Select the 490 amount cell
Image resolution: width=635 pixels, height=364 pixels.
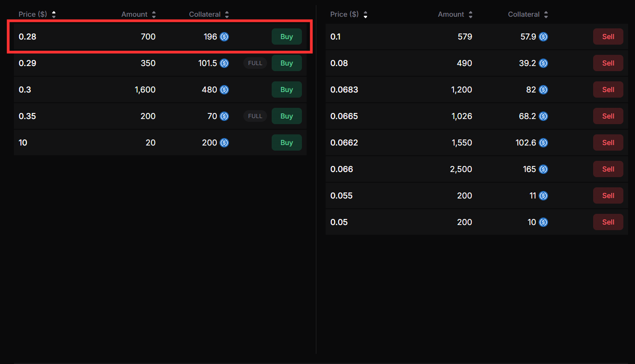464,63
